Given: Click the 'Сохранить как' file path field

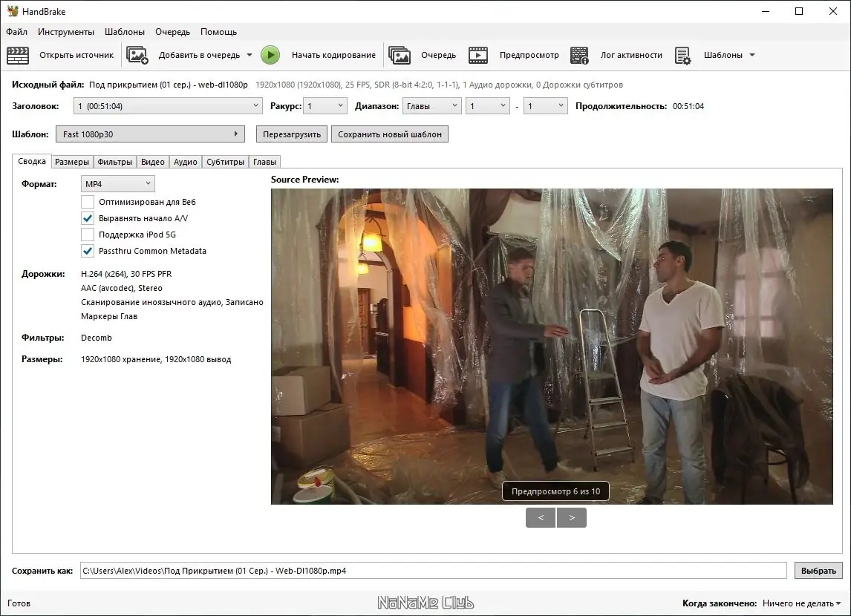Looking at the screenshot, I should 433,571.
